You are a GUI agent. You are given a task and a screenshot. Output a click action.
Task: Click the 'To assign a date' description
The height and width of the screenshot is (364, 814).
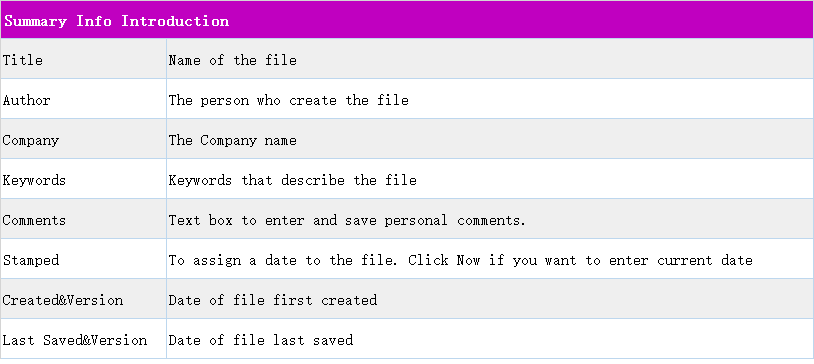click(460, 260)
